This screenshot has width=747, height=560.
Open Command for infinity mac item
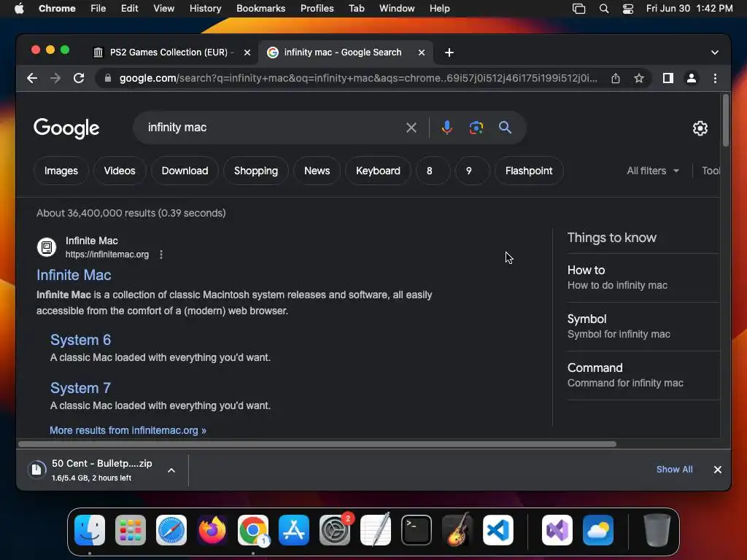tap(643, 376)
